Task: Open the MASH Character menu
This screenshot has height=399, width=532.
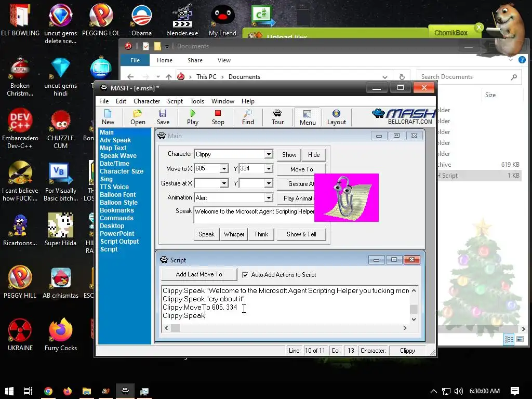Action: click(x=147, y=101)
